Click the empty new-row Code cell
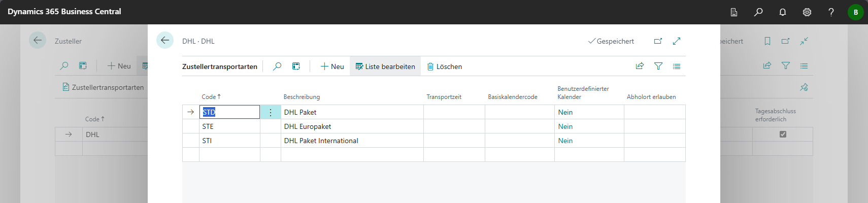This screenshot has height=203, width=868. (x=229, y=155)
